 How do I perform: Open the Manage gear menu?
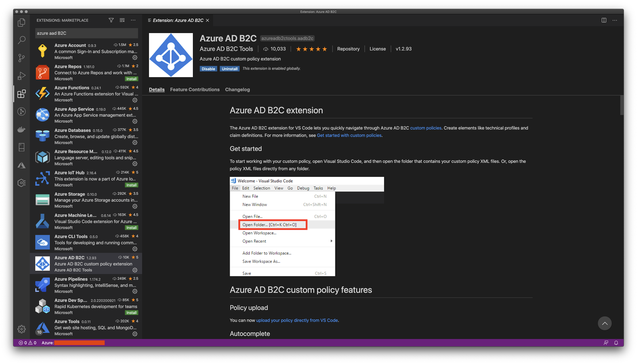coord(21,329)
